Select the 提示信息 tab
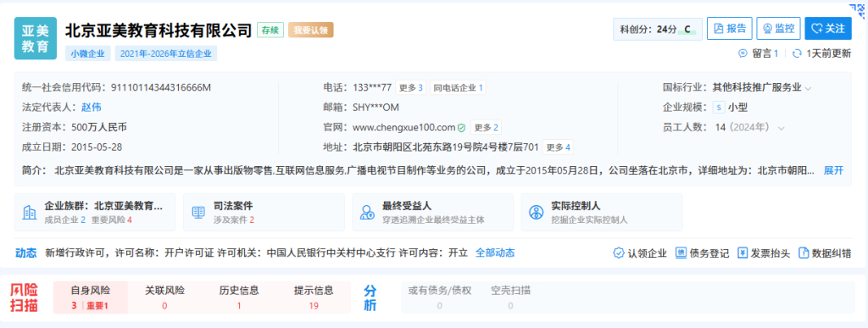The width and height of the screenshot is (868, 328). pyautogui.click(x=314, y=297)
